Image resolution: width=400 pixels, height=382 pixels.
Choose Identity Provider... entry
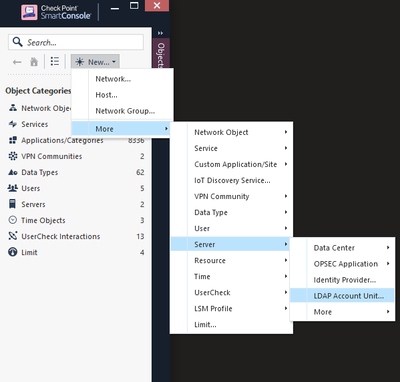pos(342,280)
